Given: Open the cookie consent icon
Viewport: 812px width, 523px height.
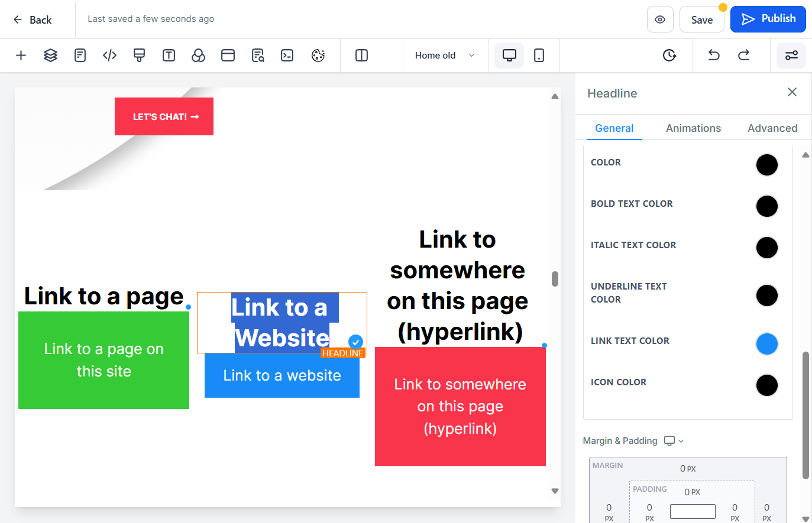Looking at the screenshot, I should (x=318, y=56).
